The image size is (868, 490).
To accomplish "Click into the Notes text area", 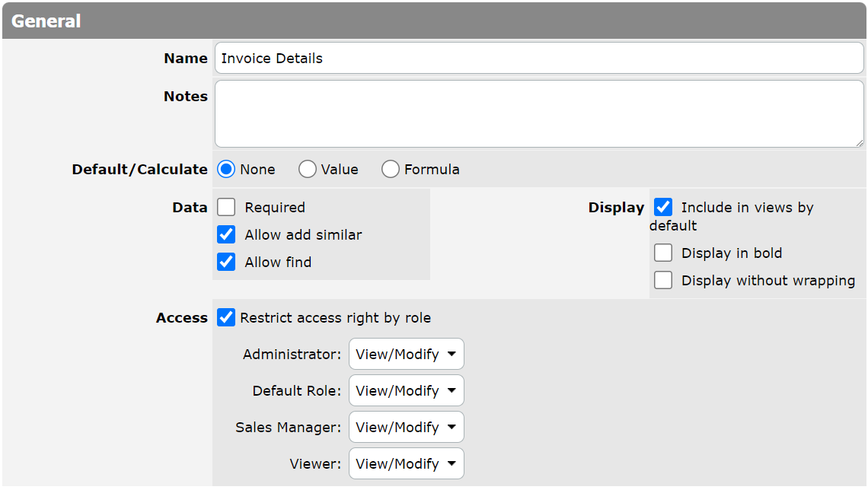I will point(538,114).
